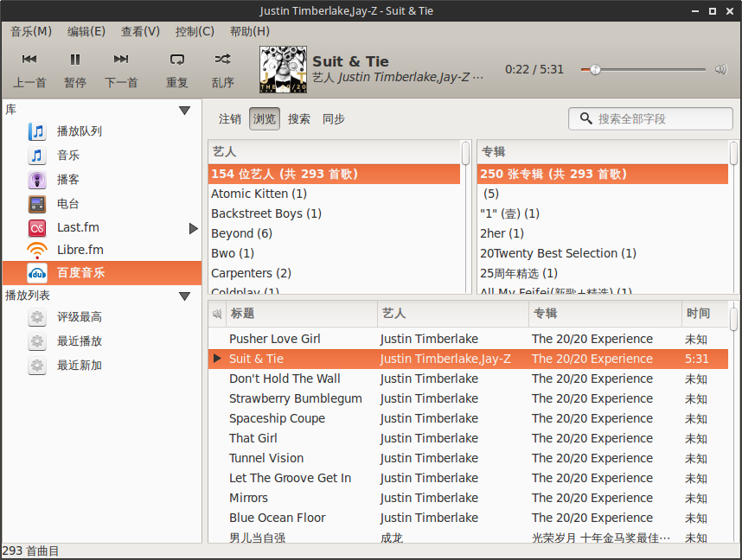This screenshot has height=560, width=742.
Task: Select track Spaceship Coupe
Action: coord(468,418)
